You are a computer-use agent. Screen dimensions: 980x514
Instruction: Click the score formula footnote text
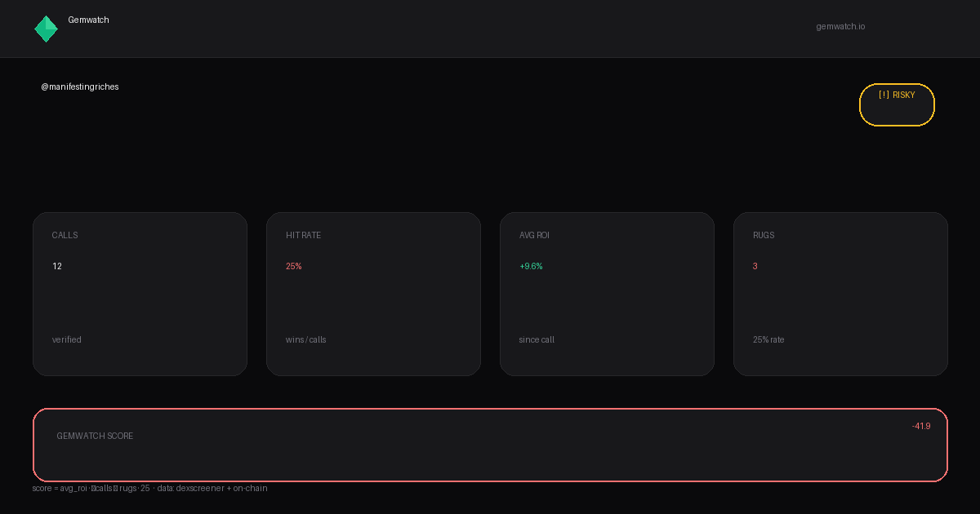point(149,488)
